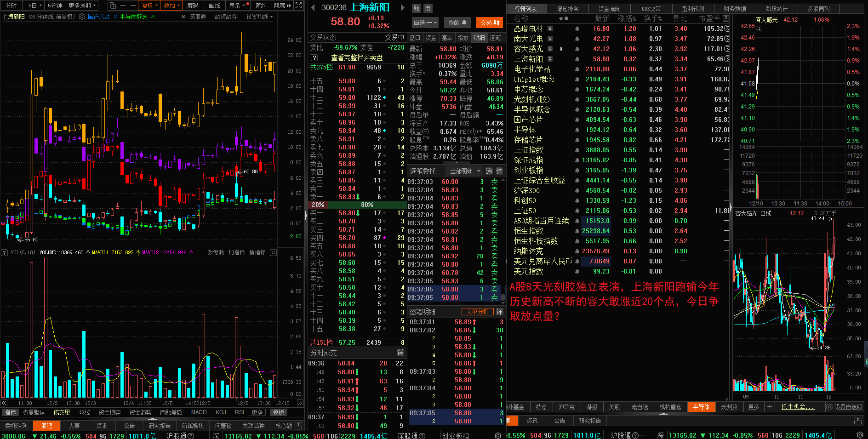Toggle 指标 indicator button

point(10,412)
